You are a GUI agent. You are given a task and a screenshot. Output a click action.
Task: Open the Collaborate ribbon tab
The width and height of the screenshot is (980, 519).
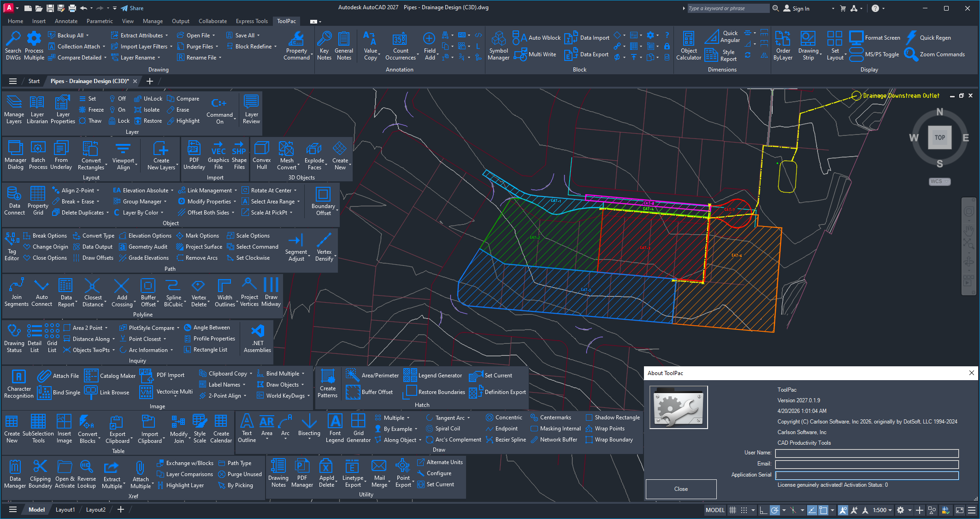[x=213, y=21]
